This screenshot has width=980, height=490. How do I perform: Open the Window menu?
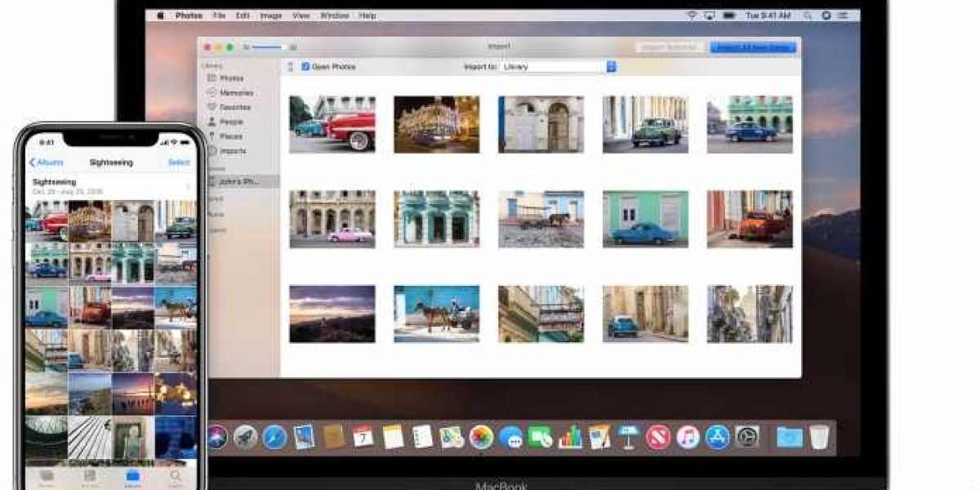332,16
